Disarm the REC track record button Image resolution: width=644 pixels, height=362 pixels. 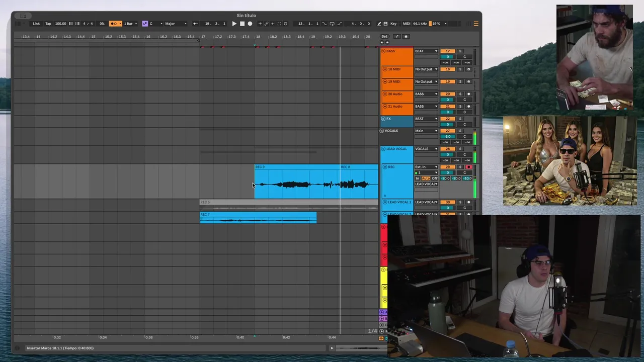(468, 167)
